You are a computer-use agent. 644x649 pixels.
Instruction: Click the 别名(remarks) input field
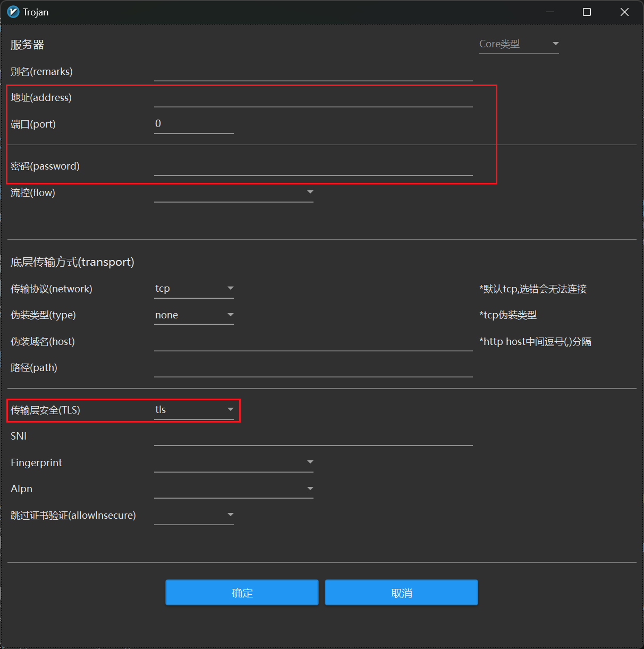click(313, 72)
